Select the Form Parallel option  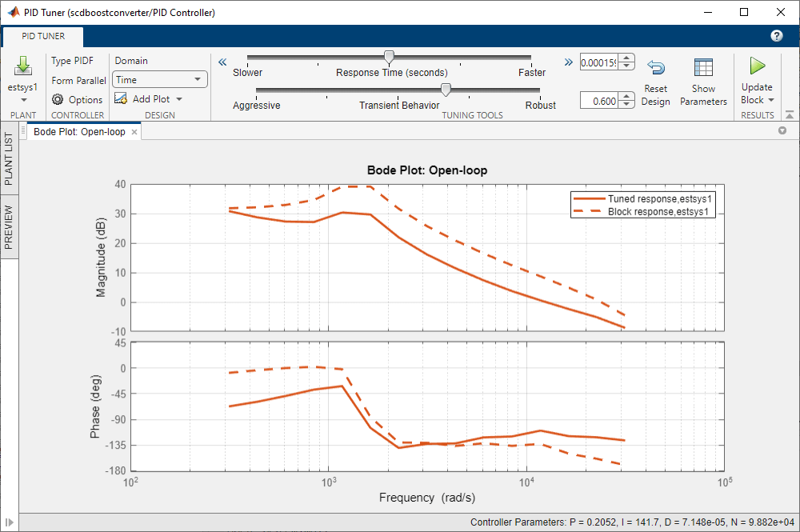78,81
